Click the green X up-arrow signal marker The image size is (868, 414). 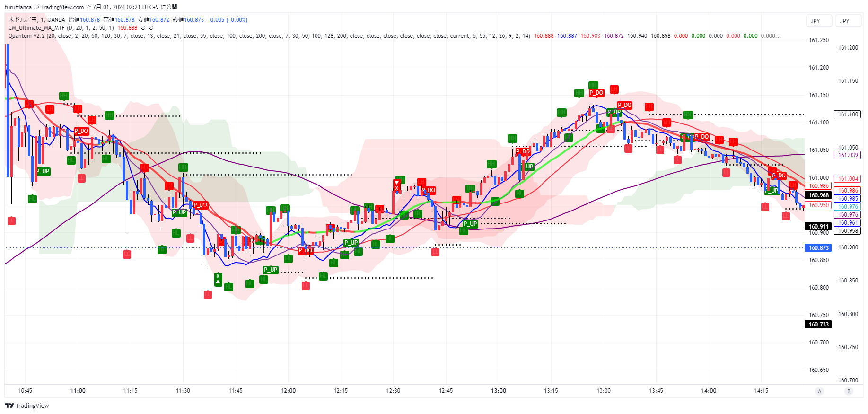point(218,279)
